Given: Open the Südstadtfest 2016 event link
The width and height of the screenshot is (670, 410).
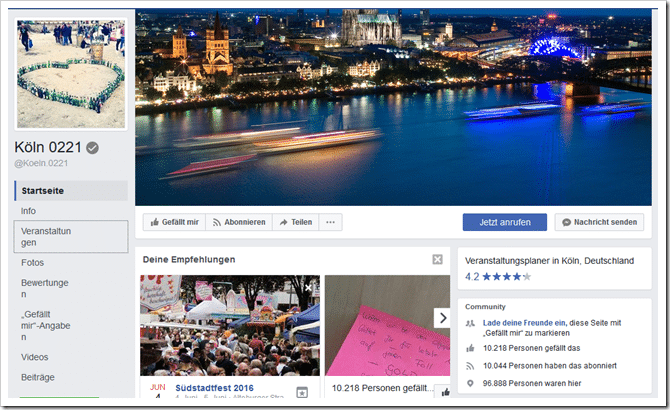Looking at the screenshot, I should tap(215, 388).
